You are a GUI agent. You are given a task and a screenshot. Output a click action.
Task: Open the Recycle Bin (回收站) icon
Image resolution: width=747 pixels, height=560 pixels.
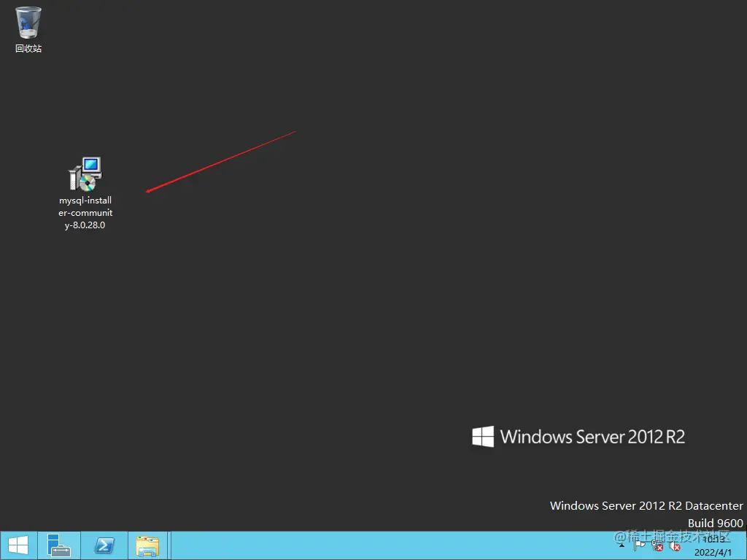coord(28,28)
